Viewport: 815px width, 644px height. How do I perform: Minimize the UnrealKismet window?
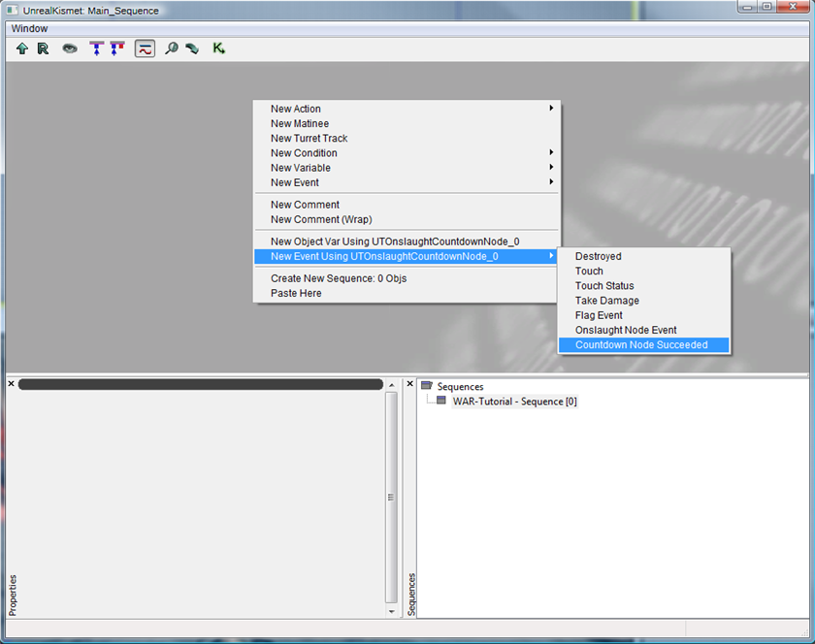(x=748, y=7)
